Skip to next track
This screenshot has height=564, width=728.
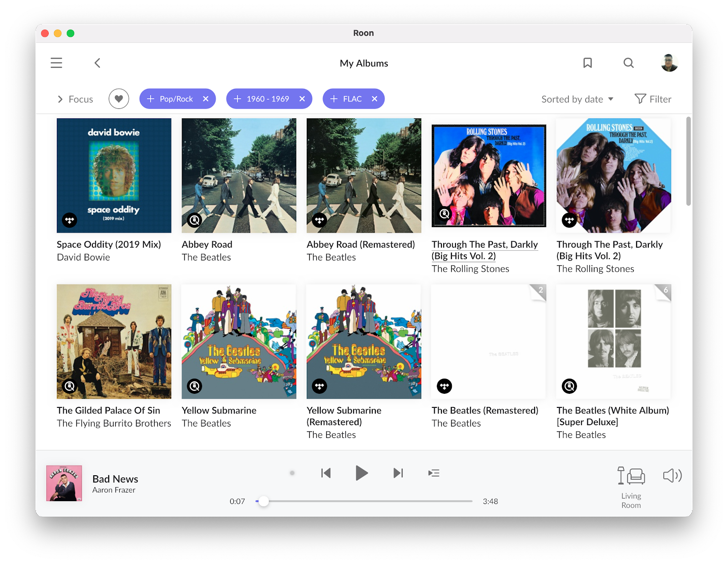398,473
